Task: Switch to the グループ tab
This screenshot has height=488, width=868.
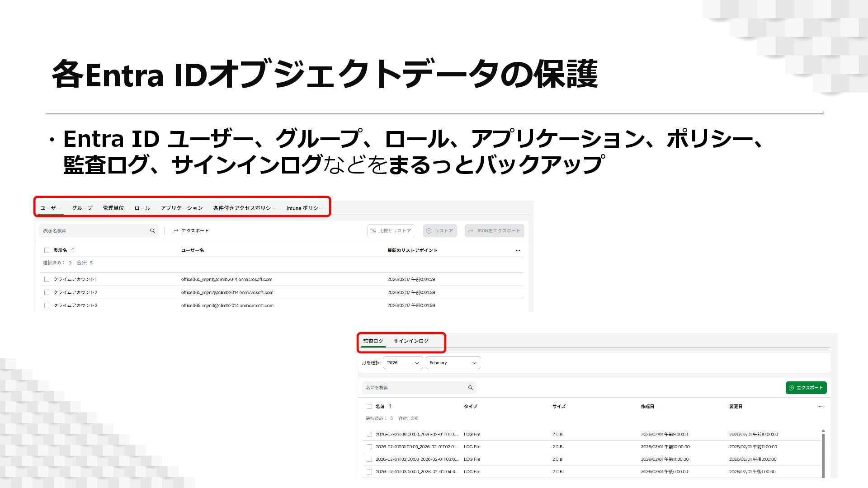Action: tap(82, 208)
